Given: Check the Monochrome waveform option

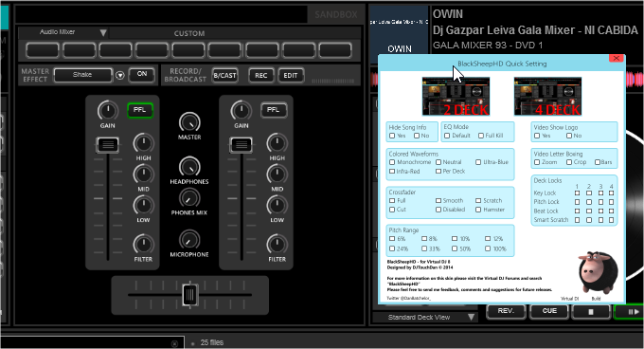Looking at the screenshot, I should 392,162.
